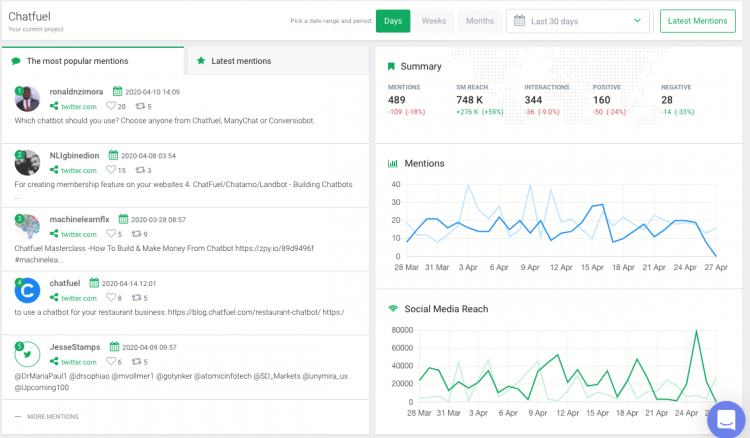Open twitter.com link under JesseStamps
Image resolution: width=750 pixels, height=438 pixels.
pyautogui.click(x=78, y=362)
